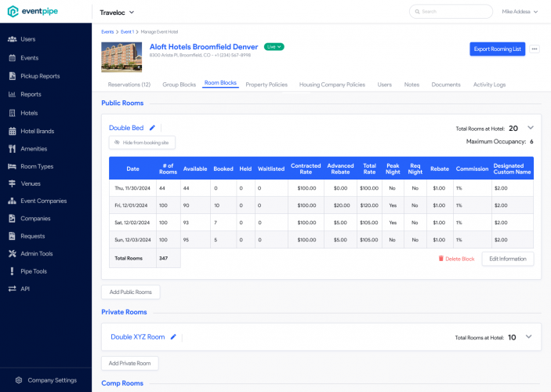Open Room Types bed icon
This screenshot has height=392, width=551.
pyautogui.click(x=13, y=166)
